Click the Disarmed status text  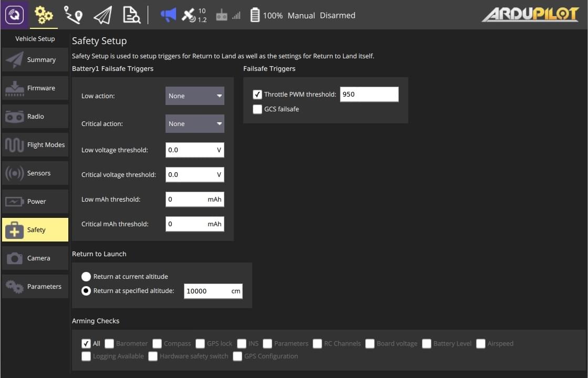[337, 15]
